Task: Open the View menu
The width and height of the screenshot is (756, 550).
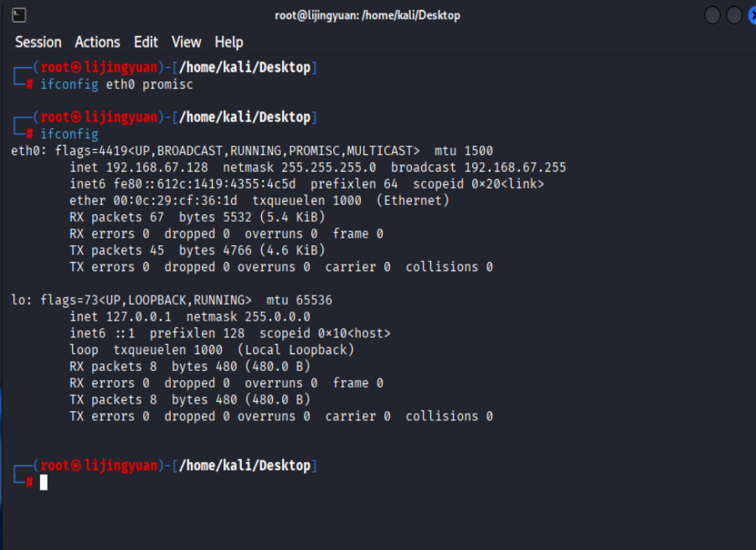Action: [x=186, y=43]
